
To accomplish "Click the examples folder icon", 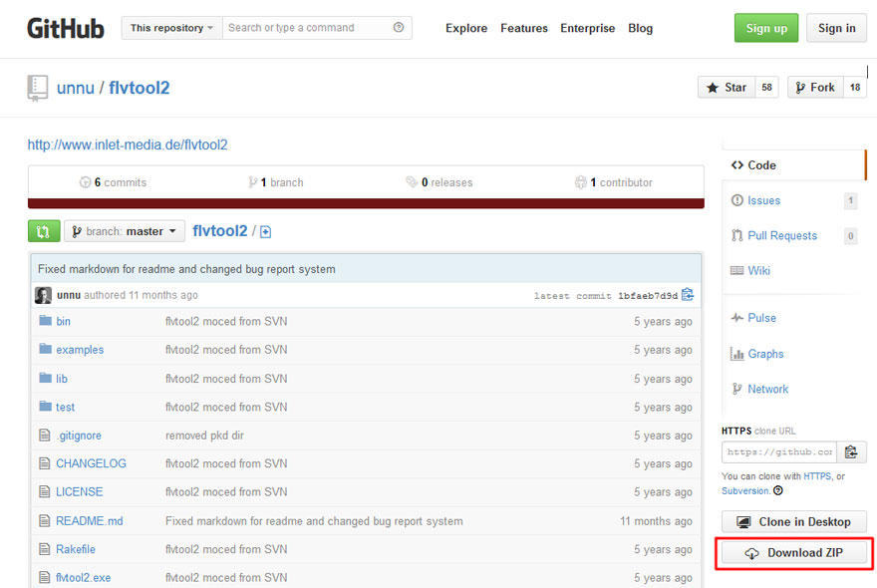I will pos(45,349).
